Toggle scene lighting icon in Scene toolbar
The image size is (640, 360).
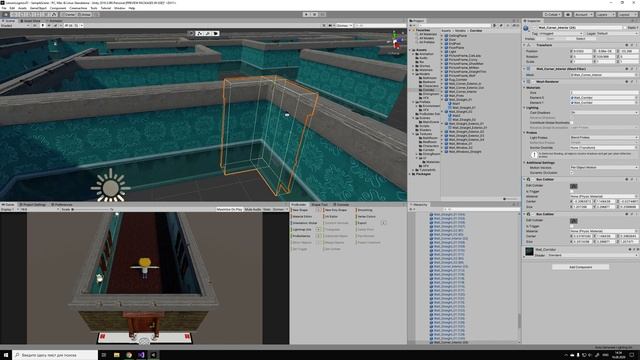(x=42, y=25)
